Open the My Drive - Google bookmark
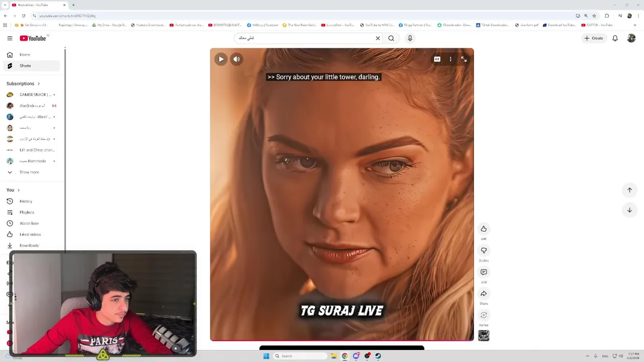Viewport: 644px width, 362px height. (x=109, y=25)
